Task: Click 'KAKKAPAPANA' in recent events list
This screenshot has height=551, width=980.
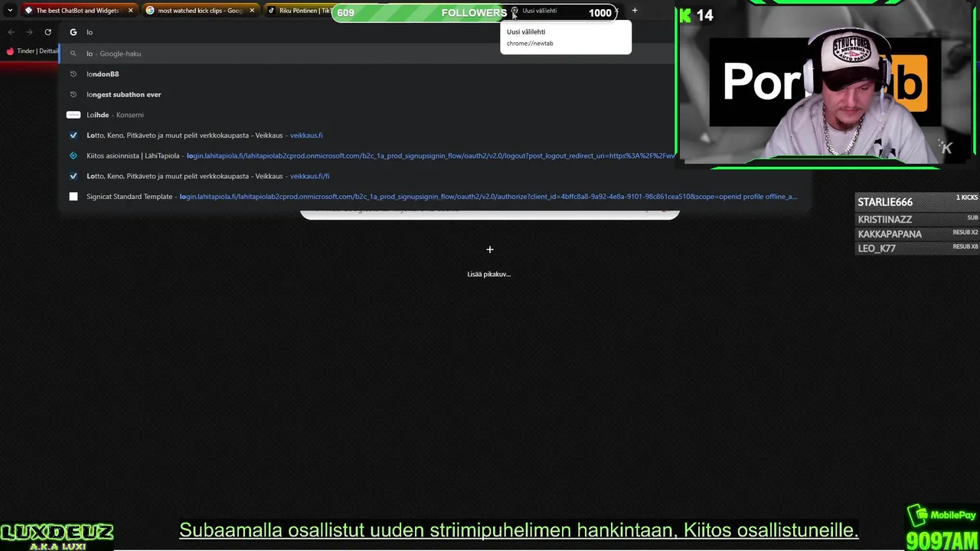Action: pyautogui.click(x=890, y=234)
